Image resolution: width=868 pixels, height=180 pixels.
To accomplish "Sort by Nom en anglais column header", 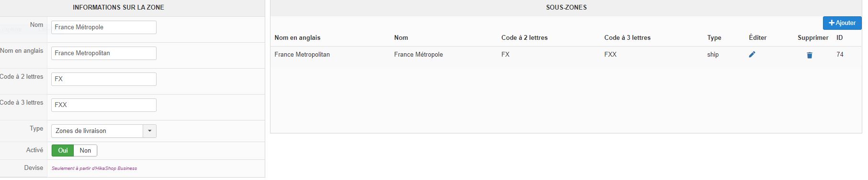I will click(297, 38).
